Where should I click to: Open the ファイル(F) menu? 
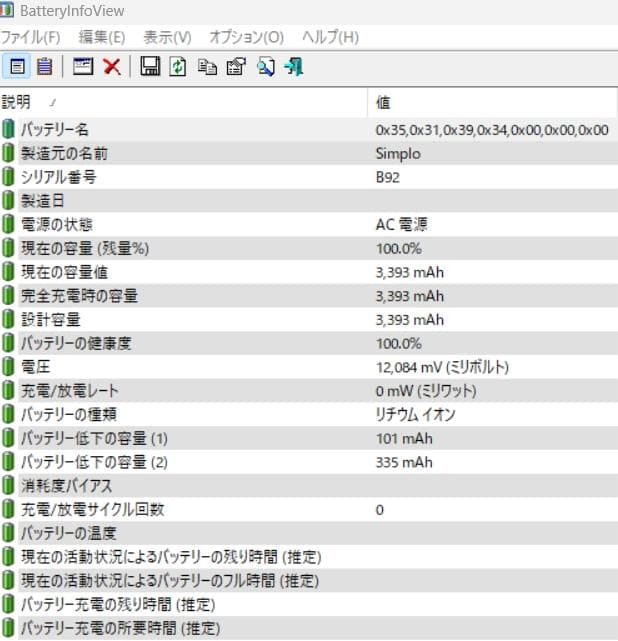click(31, 37)
